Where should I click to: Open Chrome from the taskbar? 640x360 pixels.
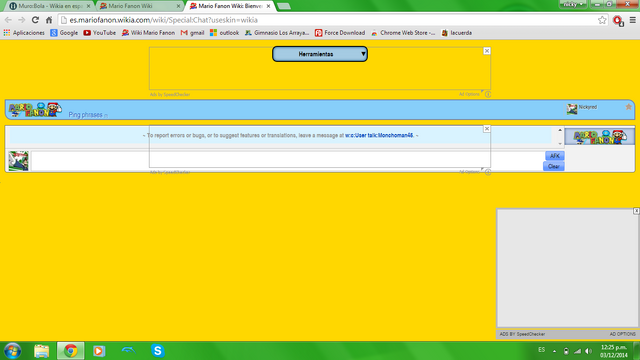(71, 351)
